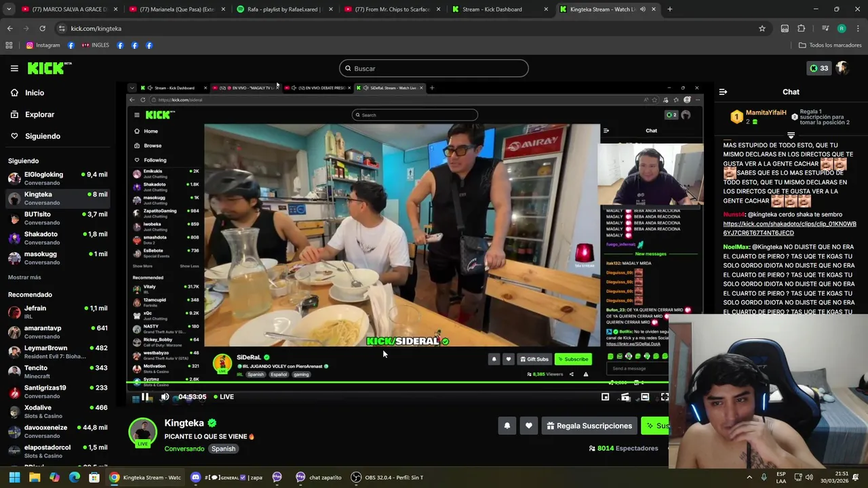Screen dimensions: 868x488
Task: Open recommended channel Tencito
Action: tap(58, 371)
